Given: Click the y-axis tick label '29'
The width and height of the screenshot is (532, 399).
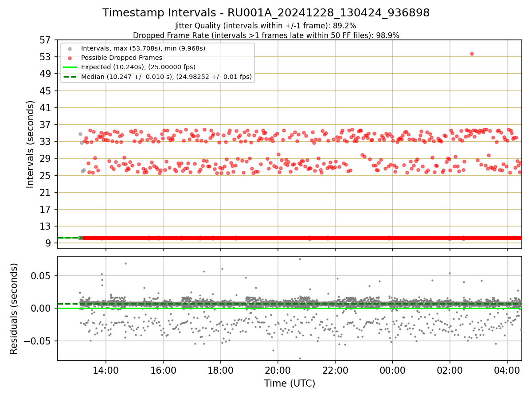Looking at the screenshot, I should (x=45, y=158).
